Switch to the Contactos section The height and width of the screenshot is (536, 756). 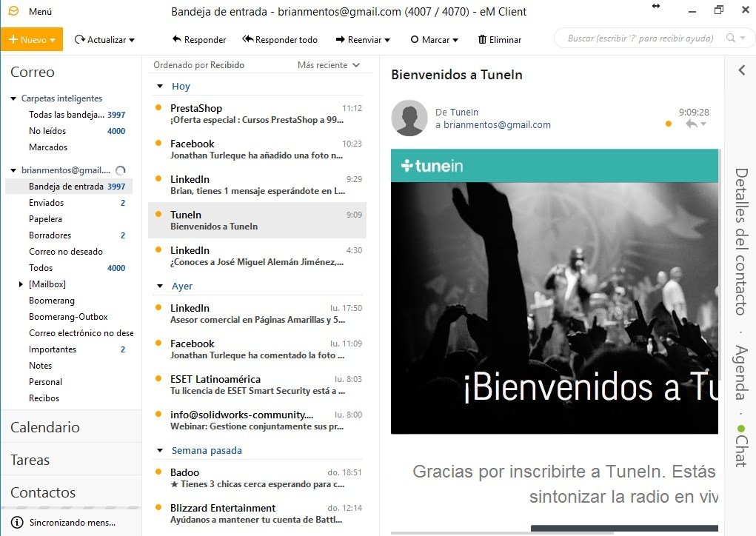(x=71, y=492)
